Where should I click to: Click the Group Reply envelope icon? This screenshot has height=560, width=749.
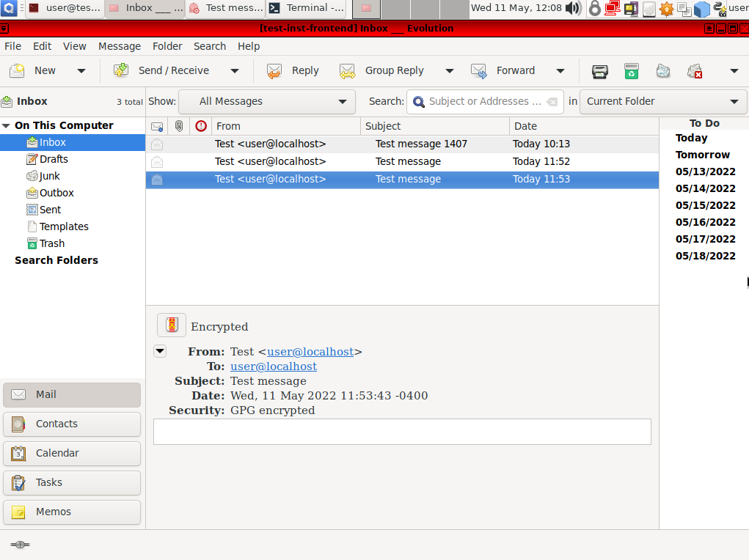(347, 70)
